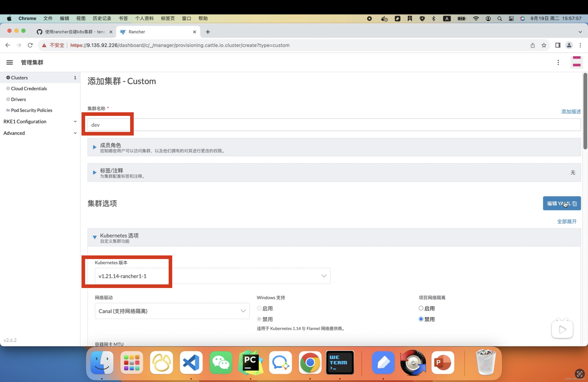Click the Cloud Credentials sidebar icon
The image size is (588, 382).
[x=8, y=88]
